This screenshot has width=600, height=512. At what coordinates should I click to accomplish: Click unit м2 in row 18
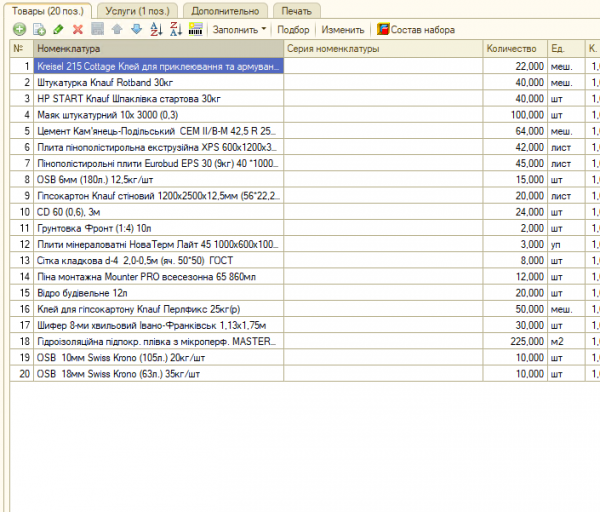click(x=566, y=341)
